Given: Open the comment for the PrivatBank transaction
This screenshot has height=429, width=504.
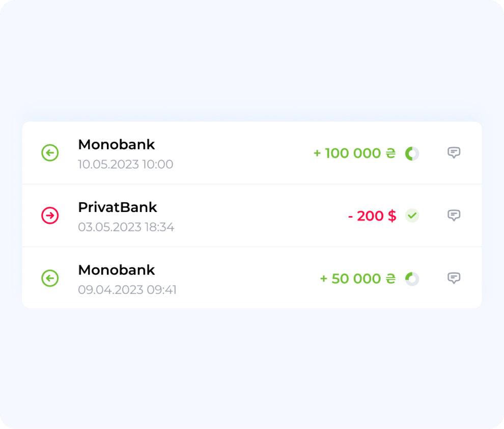Looking at the screenshot, I should [x=454, y=216].
